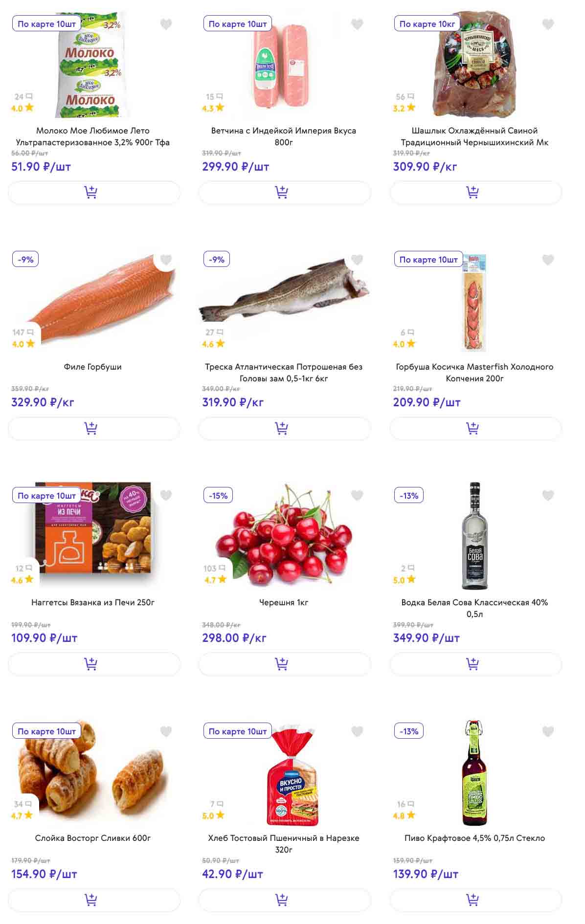
Task: Open Горбуша Косичка Masterfish product link
Action: click(474, 372)
